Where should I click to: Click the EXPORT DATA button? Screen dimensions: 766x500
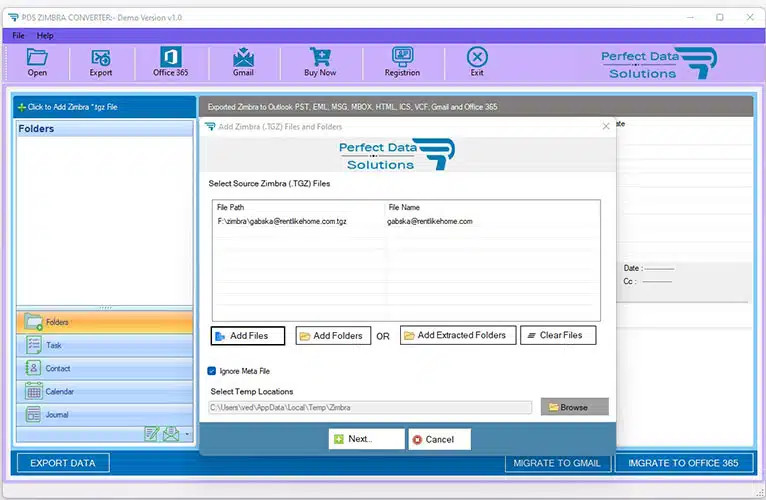point(63,463)
